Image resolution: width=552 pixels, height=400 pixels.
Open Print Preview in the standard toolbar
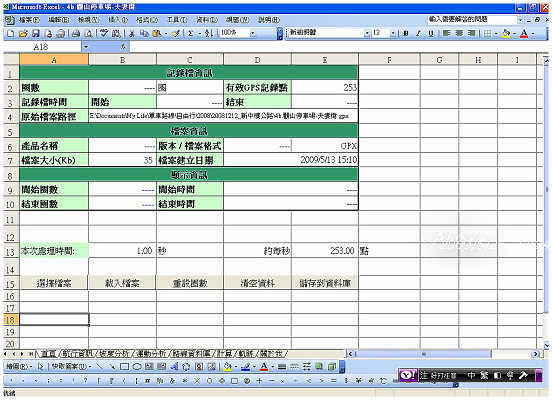click(x=88, y=33)
